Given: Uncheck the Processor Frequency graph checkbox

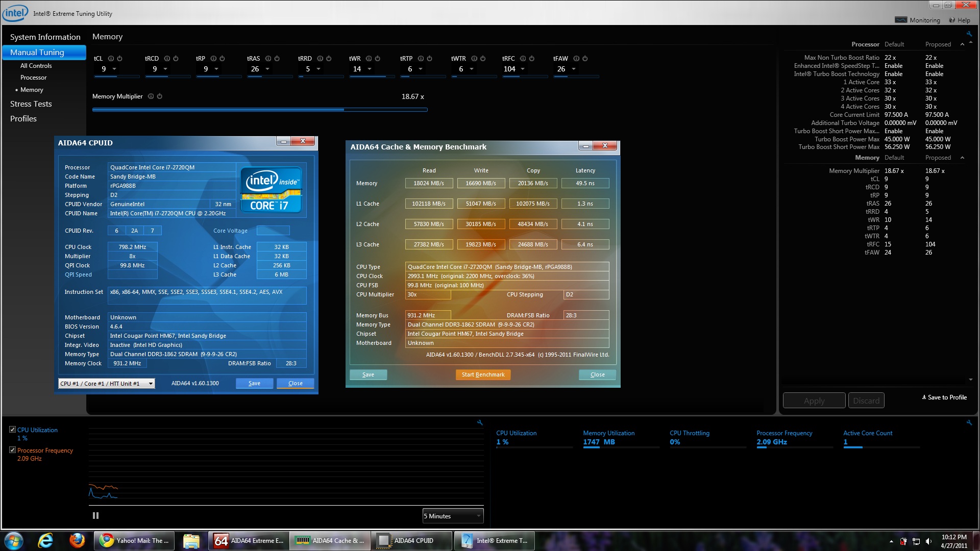Looking at the screenshot, I should point(12,450).
